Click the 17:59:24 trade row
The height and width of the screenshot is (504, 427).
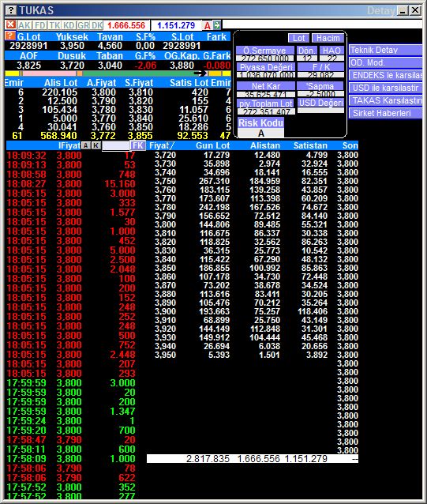[x=70, y=421]
